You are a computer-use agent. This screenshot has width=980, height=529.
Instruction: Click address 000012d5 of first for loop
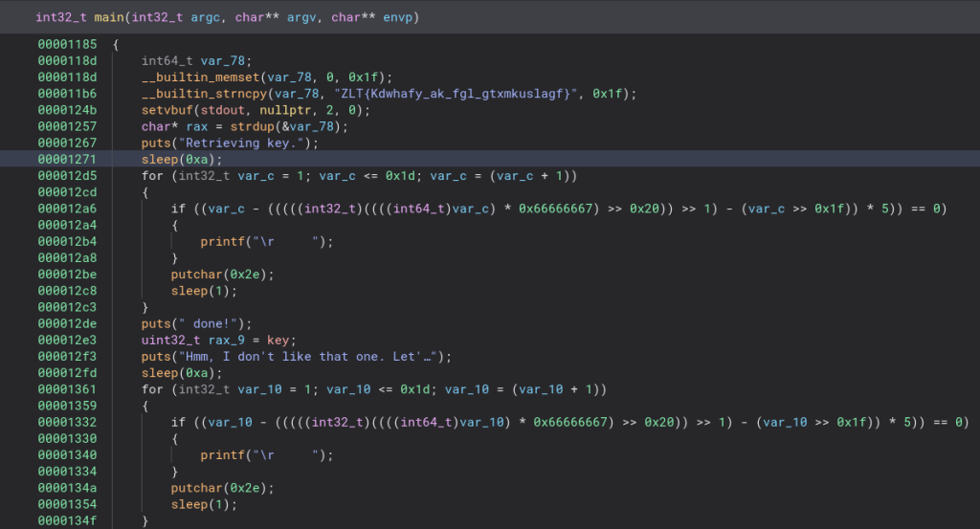pyautogui.click(x=67, y=176)
